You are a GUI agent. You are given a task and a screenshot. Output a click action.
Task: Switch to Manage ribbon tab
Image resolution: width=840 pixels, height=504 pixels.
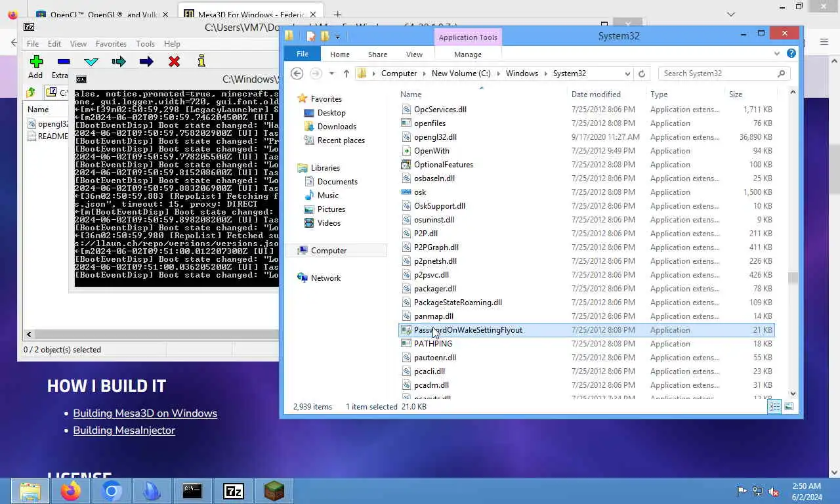click(468, 54)
